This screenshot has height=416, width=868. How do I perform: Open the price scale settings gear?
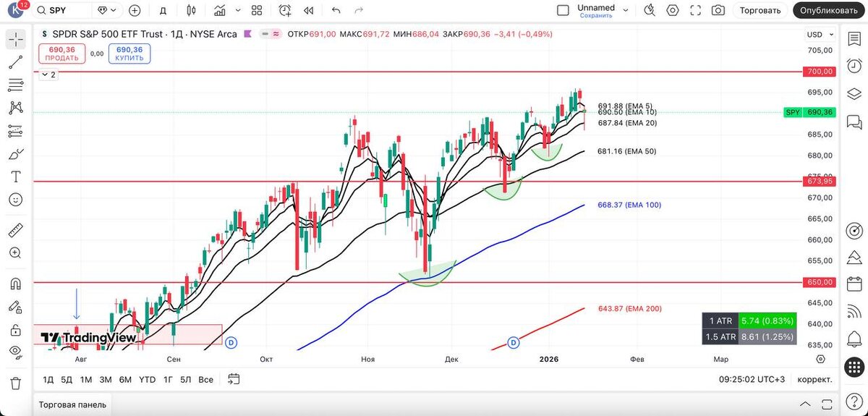click(x=820, y=359)
